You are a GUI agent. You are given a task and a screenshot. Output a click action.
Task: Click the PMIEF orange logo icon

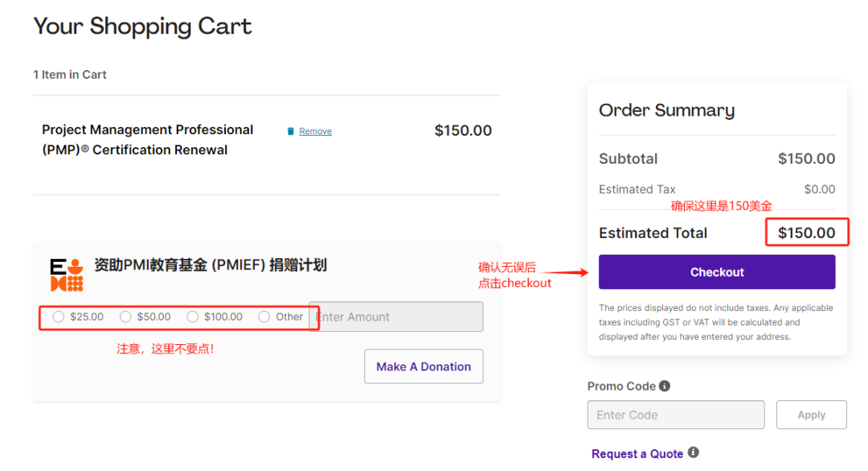pyautogui.click(x=67, y=275)
